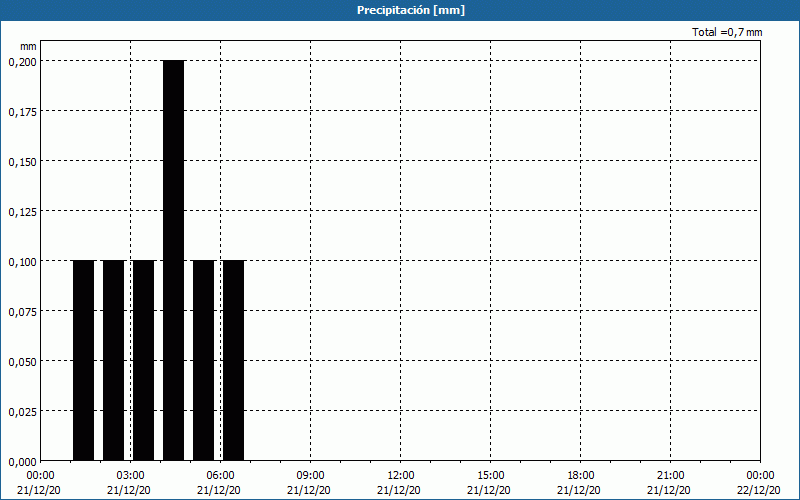Click the Precipitación [mm] title bar
This screenshot has width=800, height=500.
tap(400, 10)
